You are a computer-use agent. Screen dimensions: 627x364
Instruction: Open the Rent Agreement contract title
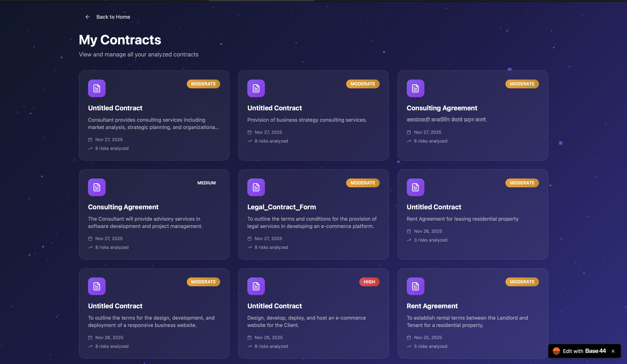click(432, 306)
